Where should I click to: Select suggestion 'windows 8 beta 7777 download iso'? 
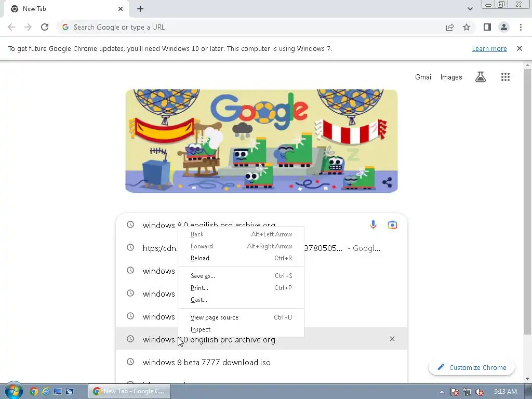click(x=261, y=362)
